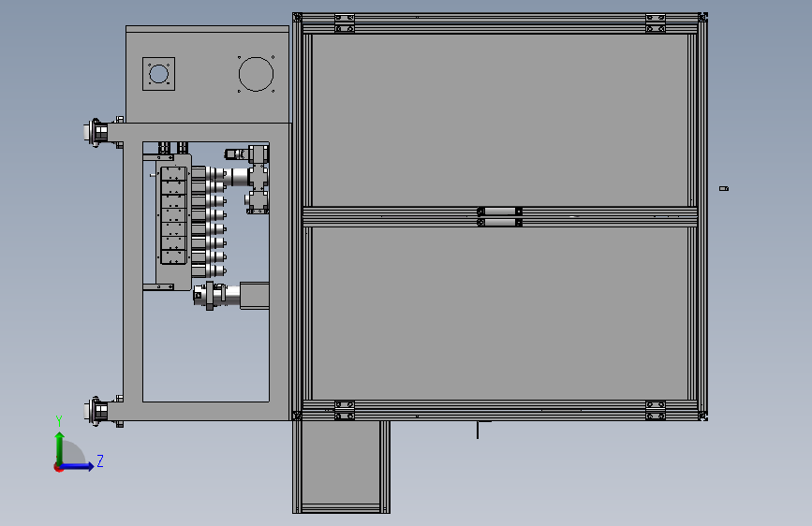Click the green Y axis arrow on triad
The image size is (812, 526).
[60, 447]
